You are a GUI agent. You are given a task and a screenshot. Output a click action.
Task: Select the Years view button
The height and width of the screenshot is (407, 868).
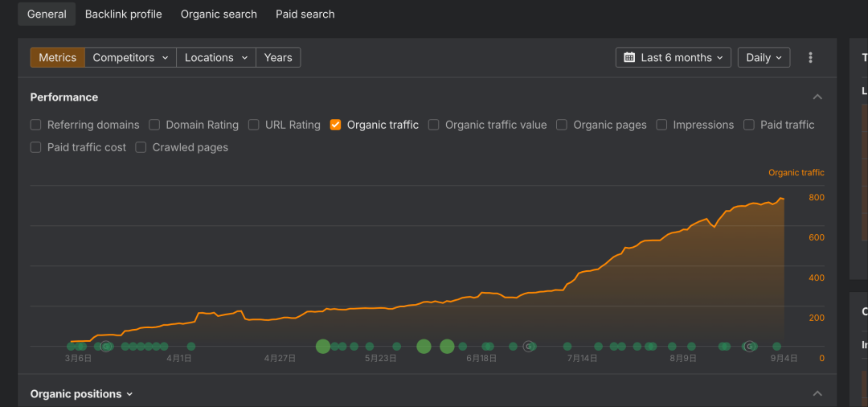click(278, 58)
